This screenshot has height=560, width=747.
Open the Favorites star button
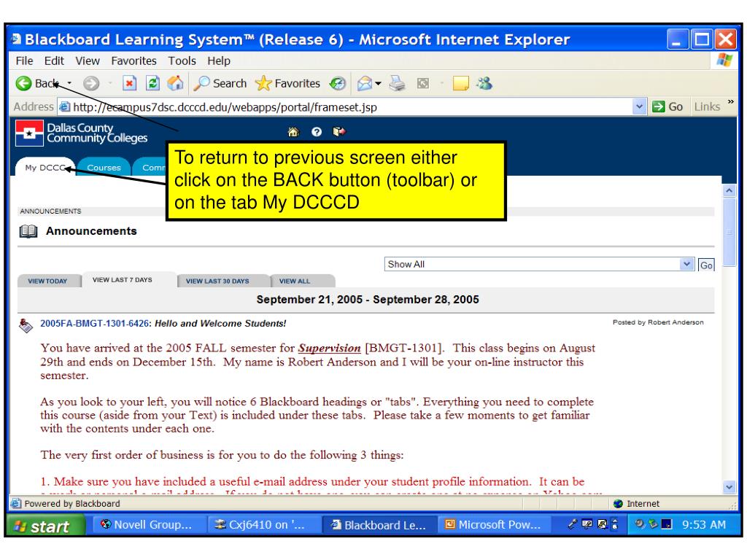coord(287,83)
